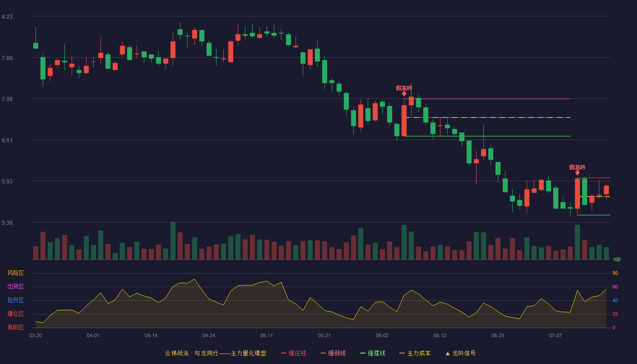The height and width of the screenshot is (364, 637).
Task: Toggle the 龙吟信号 triangle legend
Action: click(x=460, y=353)
